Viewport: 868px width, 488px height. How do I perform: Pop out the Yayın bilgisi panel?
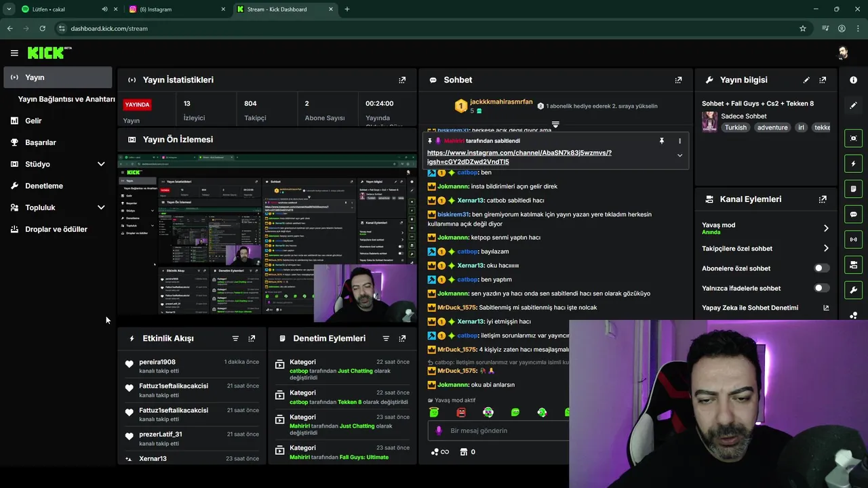[x=823, y=80]
